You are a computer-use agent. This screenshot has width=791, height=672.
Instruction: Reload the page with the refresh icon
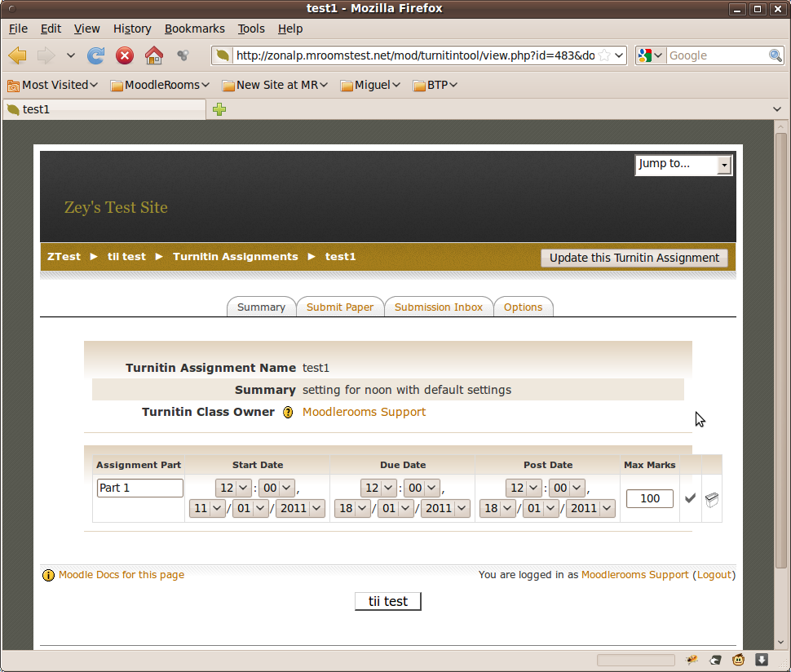95,55
